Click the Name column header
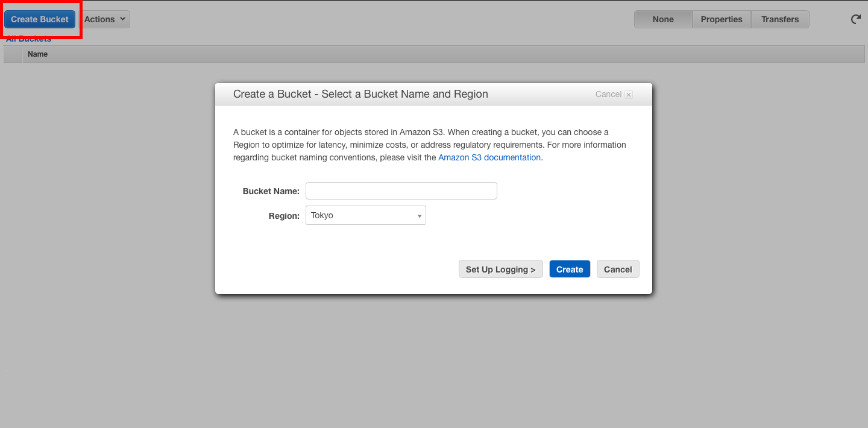 pos(37,54)
